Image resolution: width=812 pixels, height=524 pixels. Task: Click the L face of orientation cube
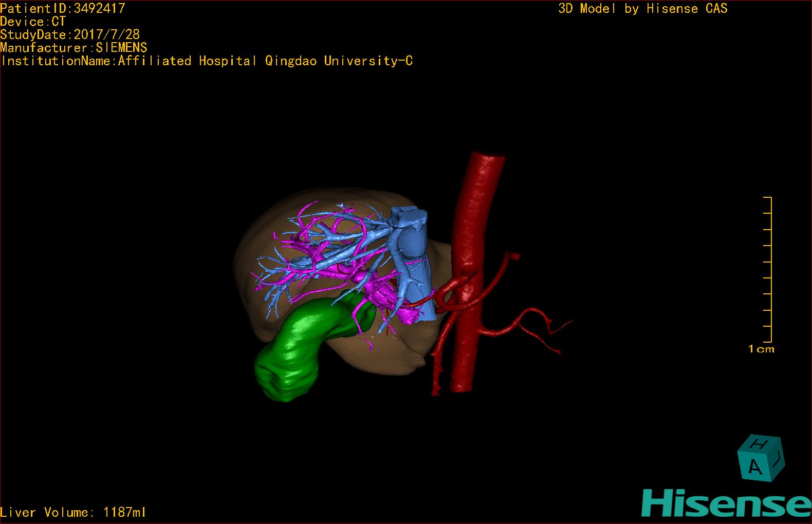[x=778, y=456]
